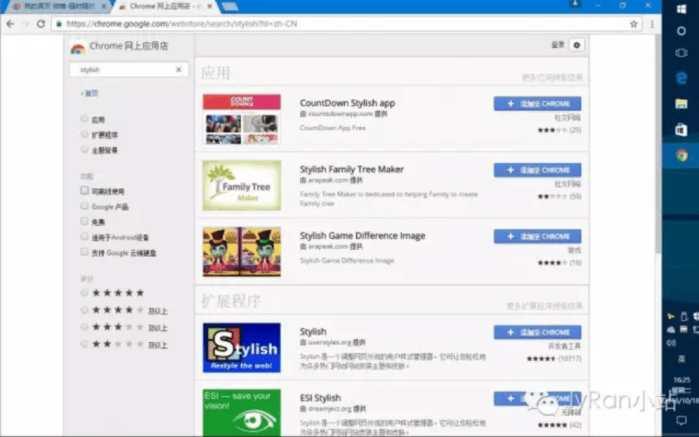Go to 首页 home link in sidebar
This screenshot has height=437, width=699.
(90, 93)
